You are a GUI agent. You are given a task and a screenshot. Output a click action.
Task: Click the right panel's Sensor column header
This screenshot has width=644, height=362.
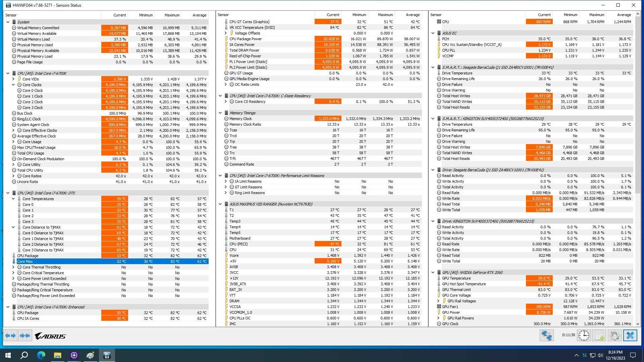(477, 15)
